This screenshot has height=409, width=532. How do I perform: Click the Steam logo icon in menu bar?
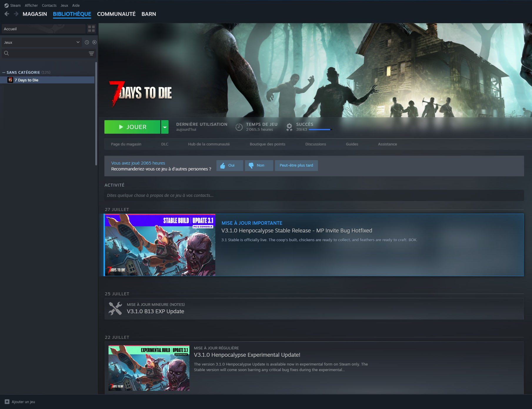[6, 6]
